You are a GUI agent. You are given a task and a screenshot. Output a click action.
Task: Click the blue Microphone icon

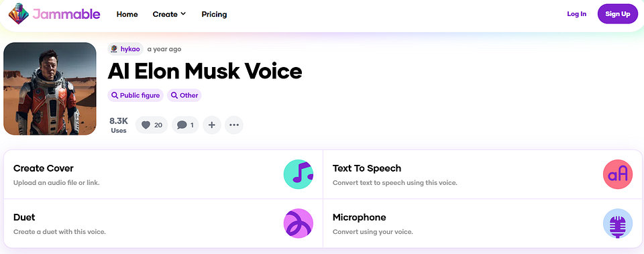pyautogui.click(x=618, y=224)
